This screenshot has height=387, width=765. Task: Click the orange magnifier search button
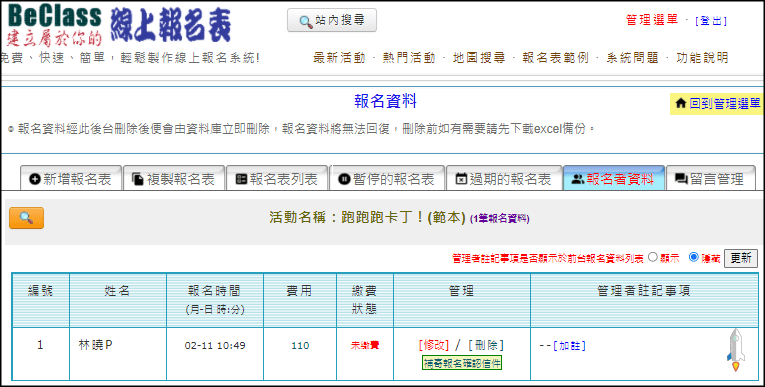(26, 218)
